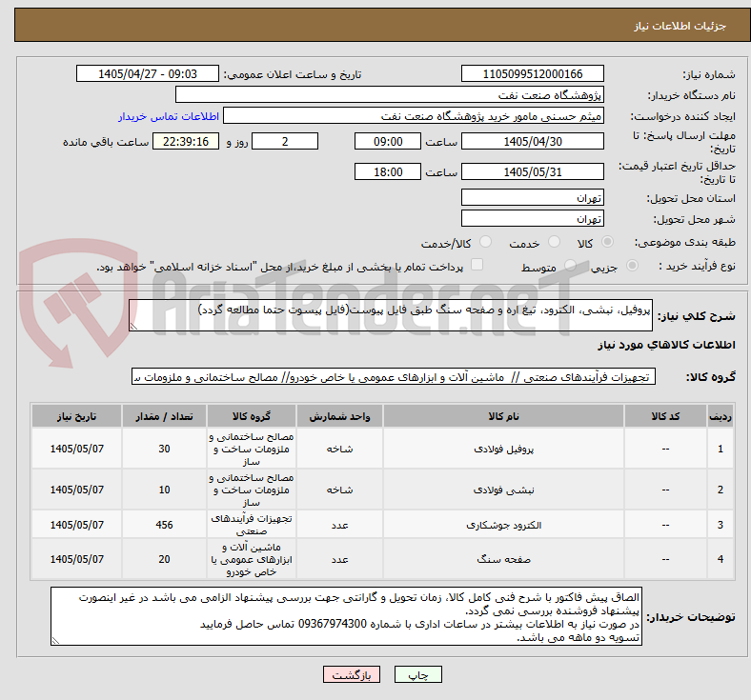Click the remaining time field 22:39:16
This screenshot has height=700, width=751.
pyautogui.click(x=185, y=141)
